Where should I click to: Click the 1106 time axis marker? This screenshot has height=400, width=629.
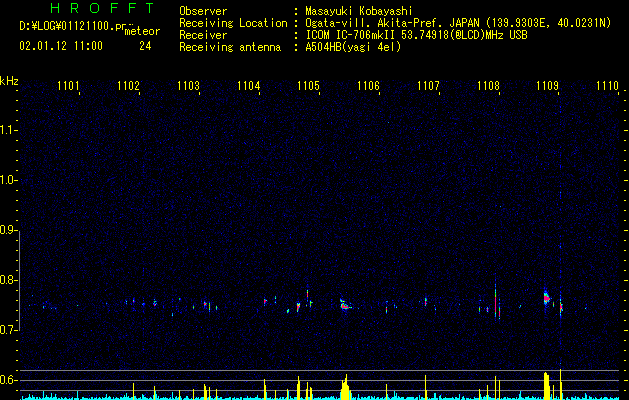(x=368, y=85)
